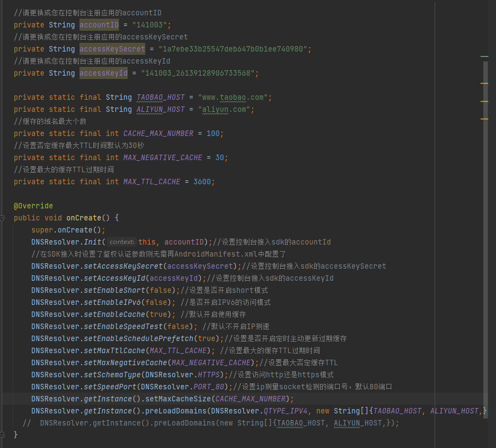Click the setEnableSpeedTest method call
The height and width of the screenshot is (448, 496).
point(123,326)
